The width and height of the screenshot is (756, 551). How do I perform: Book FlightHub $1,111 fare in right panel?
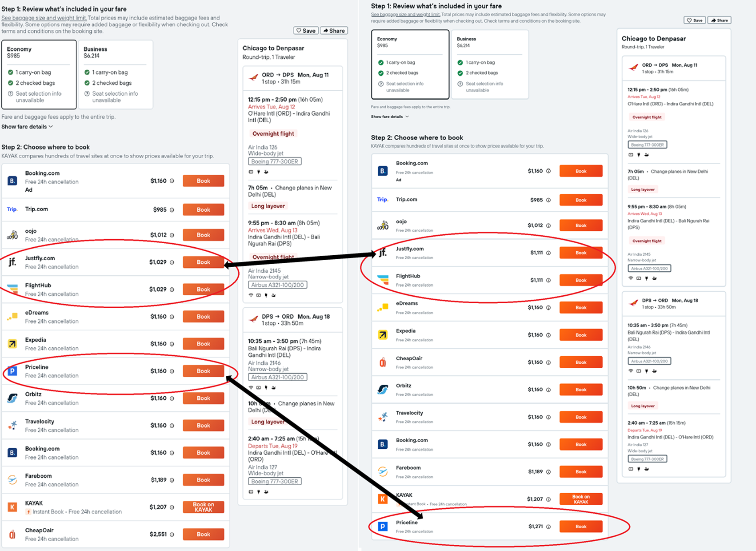click(x=581, y=280)
